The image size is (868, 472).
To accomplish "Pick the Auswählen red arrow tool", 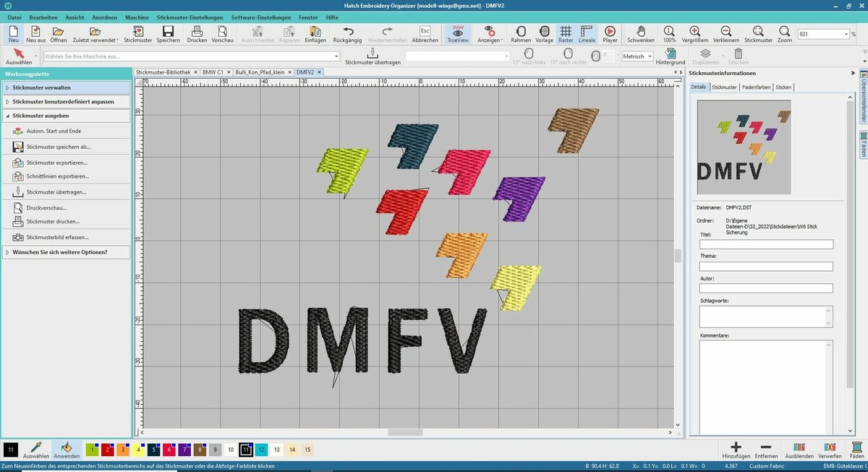I will (19, 56).
